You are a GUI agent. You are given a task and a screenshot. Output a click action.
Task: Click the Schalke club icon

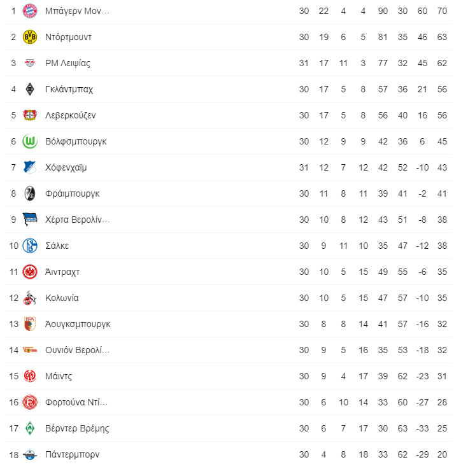tap(30, 246)
